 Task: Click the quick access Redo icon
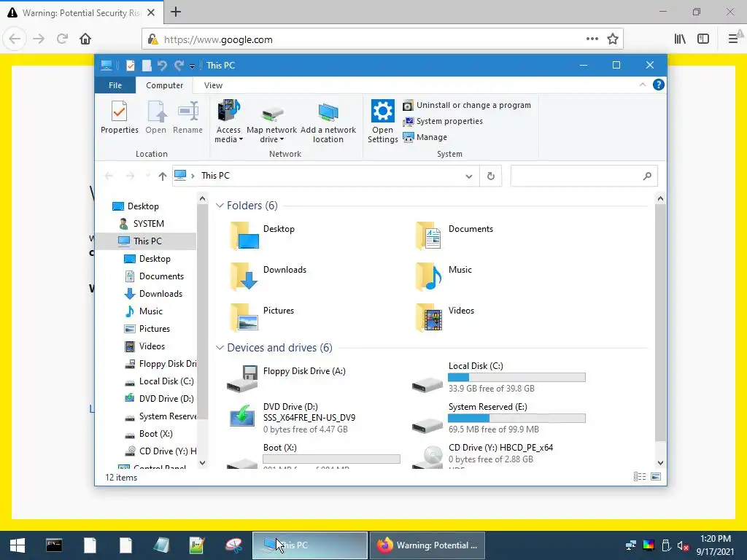pyautogui.click(x=179, y=65)
